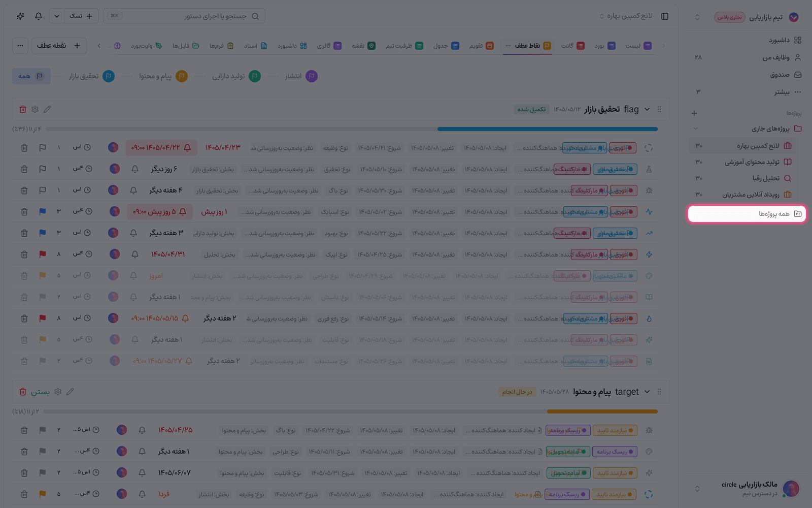
Task: Toggle the انتشار milestone filter
Action: (301, 76)
